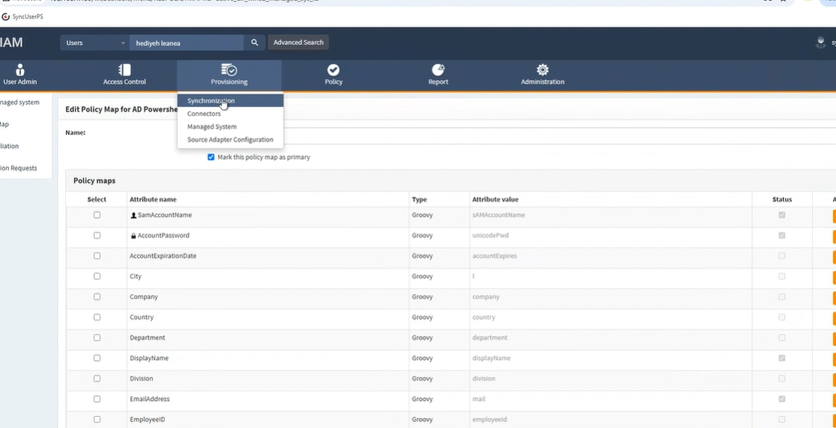Select the City row checkbox
This screenshot has height=428, width=836.
97,276
